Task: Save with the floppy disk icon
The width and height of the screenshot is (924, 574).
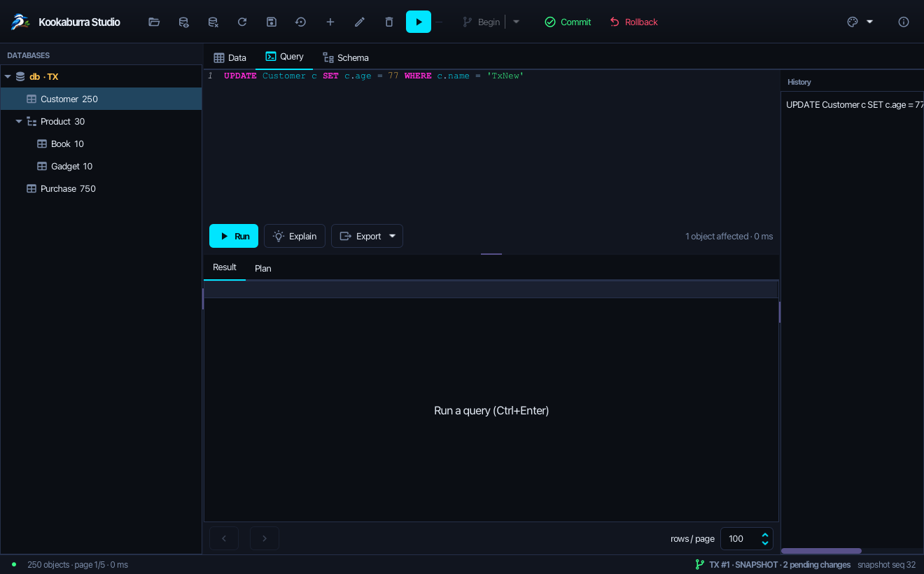Action: pyautogui.click(x=272, y=22)
